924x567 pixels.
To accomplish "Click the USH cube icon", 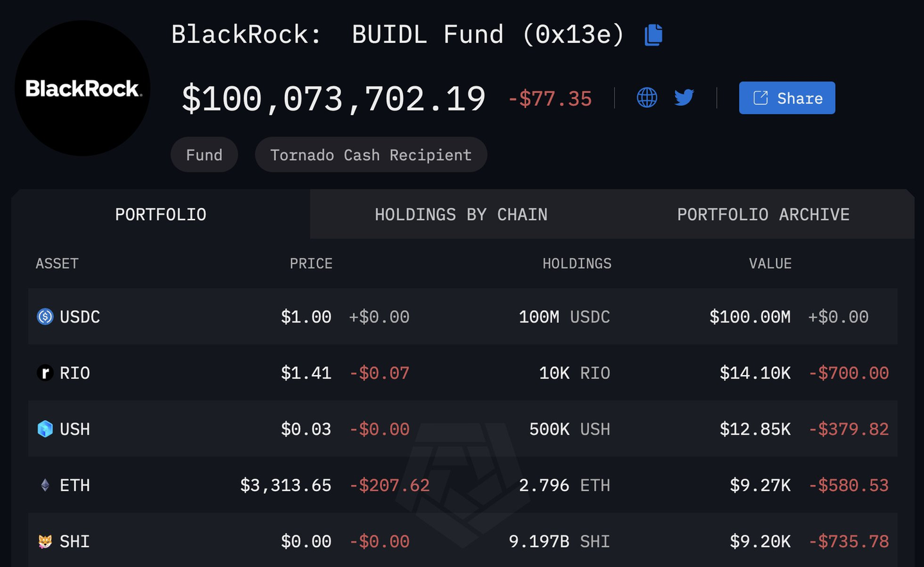I will [45, 429].
